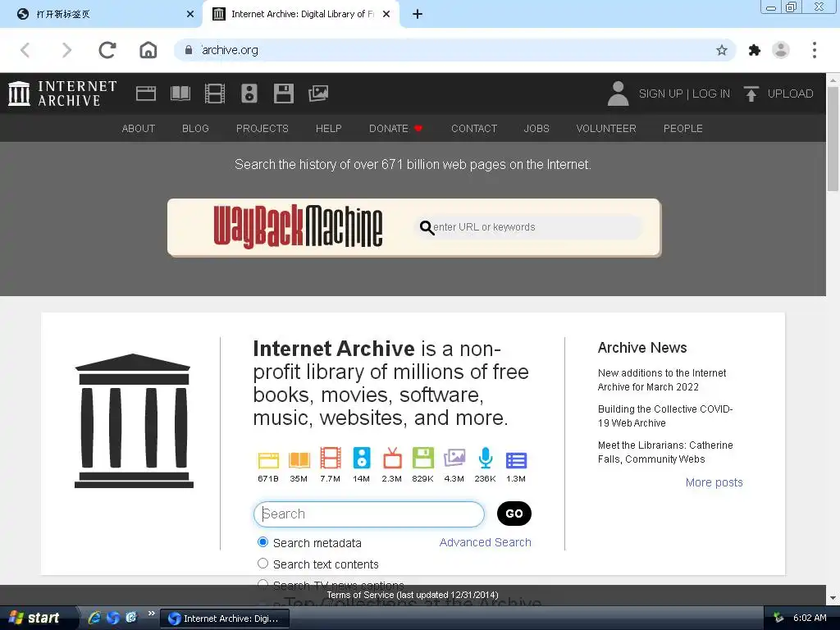The height and width of the screenshot is (630, 840).
Task: Open the Advanced Search link
Action: click(x=486, y=542)
